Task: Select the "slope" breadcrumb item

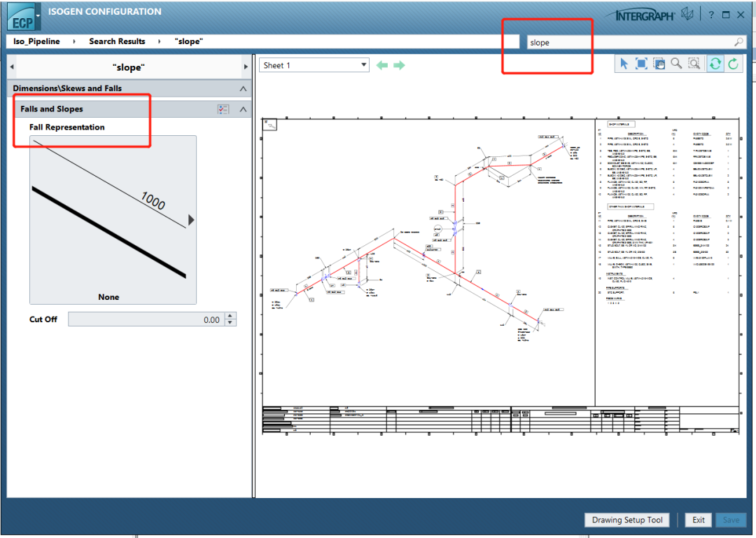Action: point(188,41)
